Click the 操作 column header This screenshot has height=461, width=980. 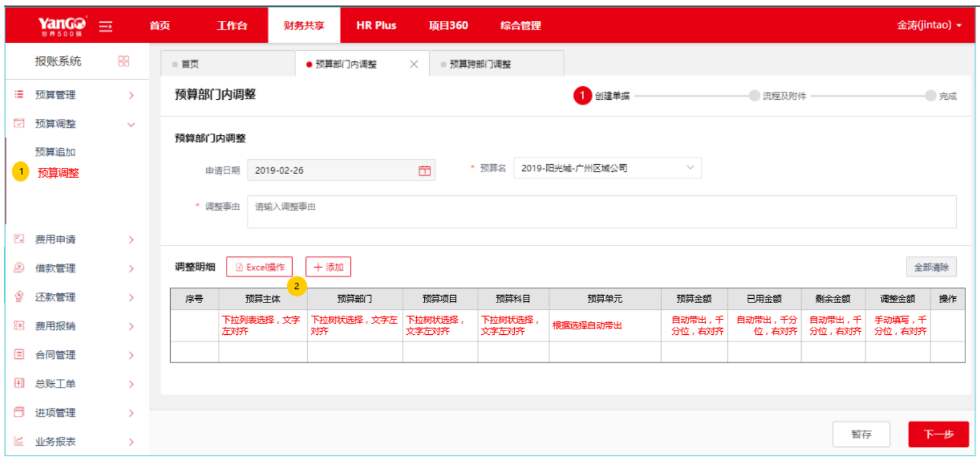click(x=948, y=299)
